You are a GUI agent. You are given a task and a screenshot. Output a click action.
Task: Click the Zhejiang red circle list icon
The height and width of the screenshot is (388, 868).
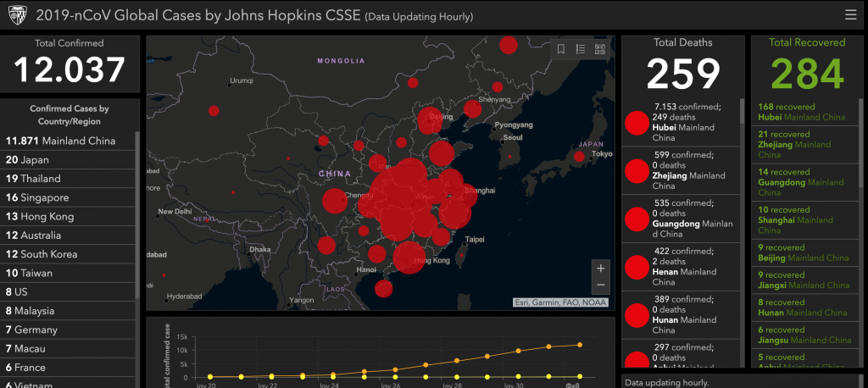click(x=636, y=171)
